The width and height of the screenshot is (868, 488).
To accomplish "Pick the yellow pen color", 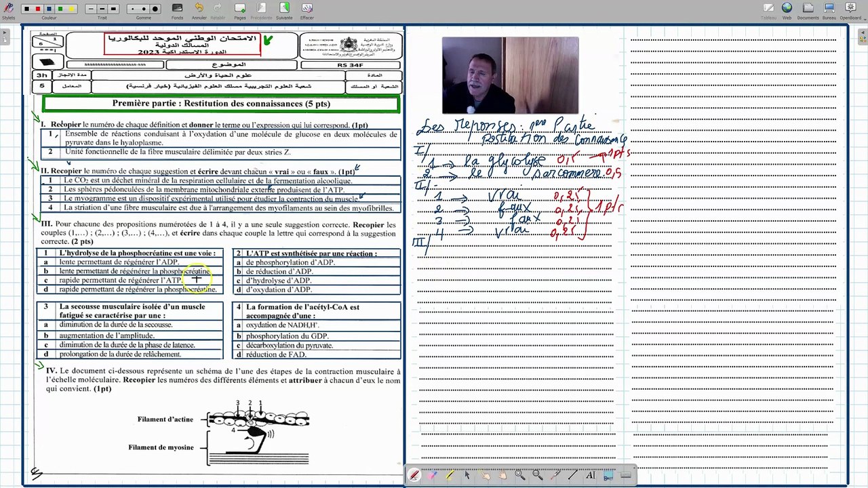I will coord(72,9).
